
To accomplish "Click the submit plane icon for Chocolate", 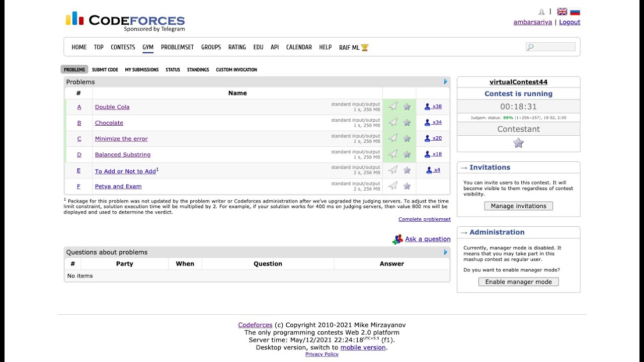I will pos(393,122).
